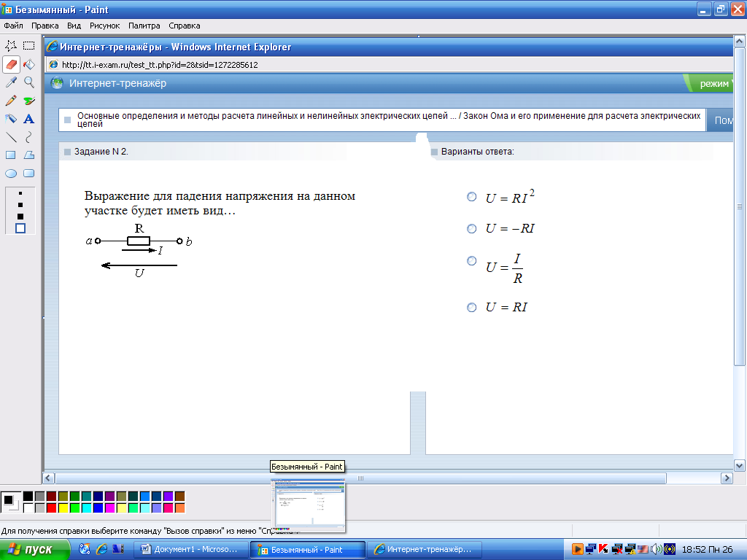This screenshot has width=747, height=560.
Task: Click the horizontal scrollbar right arrow
Action: point(727,478)
